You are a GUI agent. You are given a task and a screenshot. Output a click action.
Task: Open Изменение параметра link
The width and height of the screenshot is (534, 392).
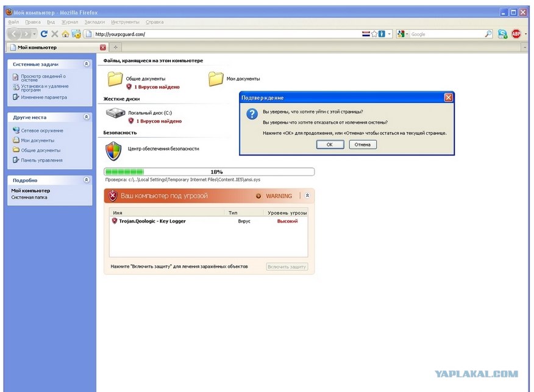tap(44, 97)
